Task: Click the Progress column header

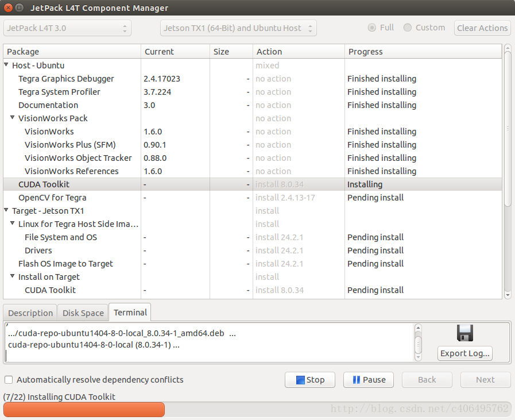Action: coord(423,52)
